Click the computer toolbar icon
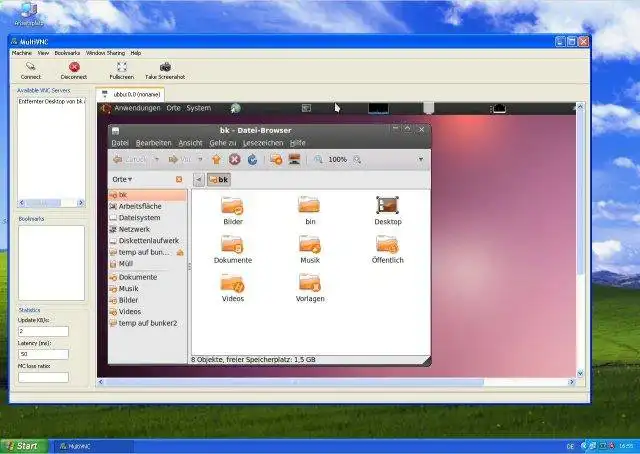Viewport: 640px width, 454px height. point(294,160)
